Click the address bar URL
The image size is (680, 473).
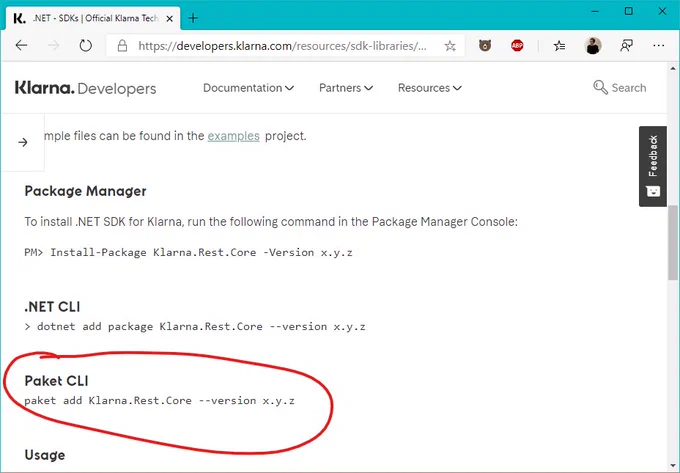coord(282,46)
